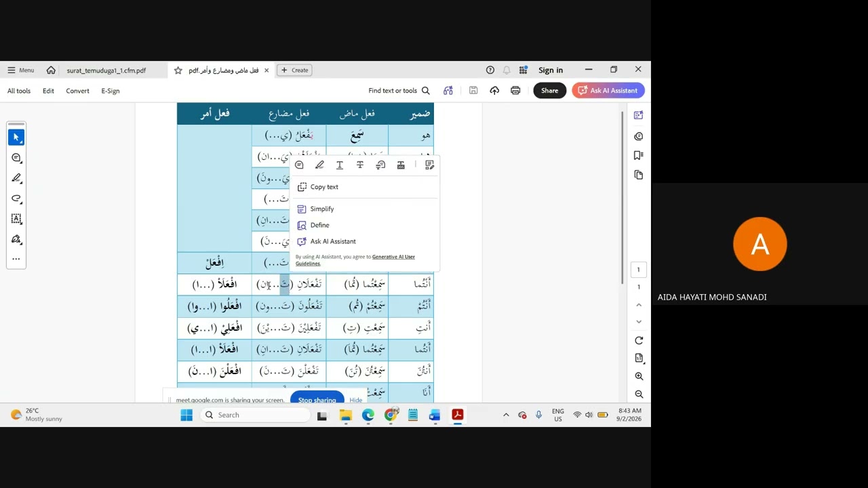Print the document with the printer icon

coord(515,90)
